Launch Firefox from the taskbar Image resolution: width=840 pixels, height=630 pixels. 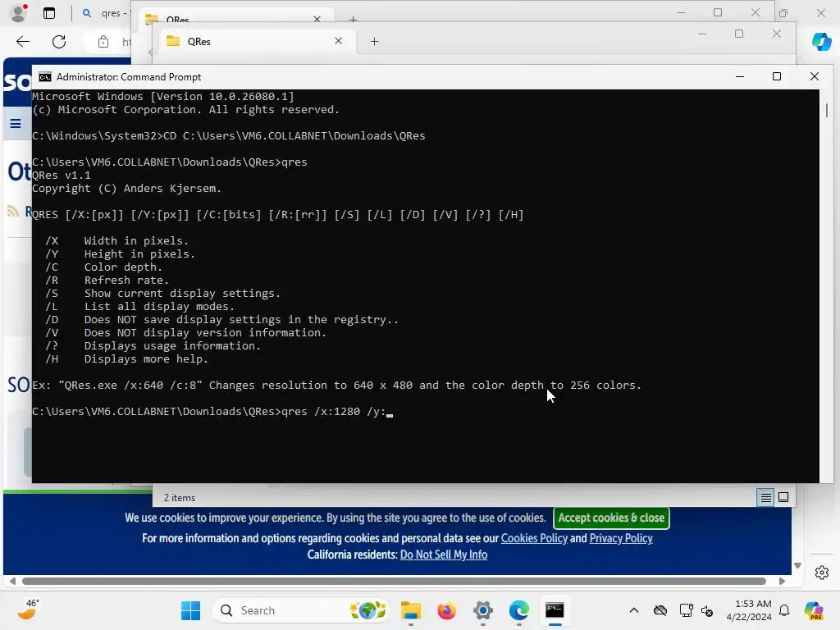coord(446,610)
